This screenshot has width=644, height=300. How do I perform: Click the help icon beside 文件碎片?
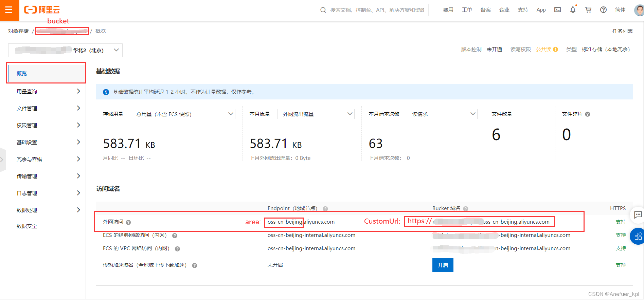point(588,114)
